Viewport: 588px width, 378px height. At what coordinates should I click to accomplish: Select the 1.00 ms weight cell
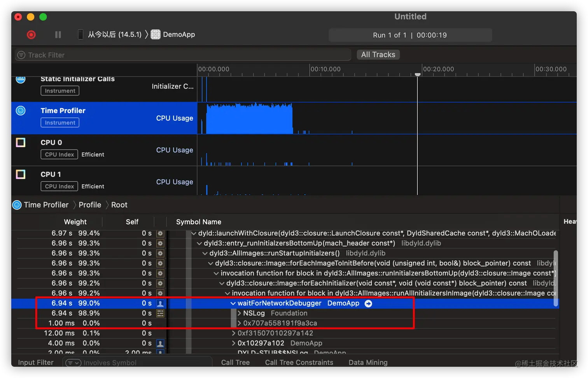(x=61, y=324)
